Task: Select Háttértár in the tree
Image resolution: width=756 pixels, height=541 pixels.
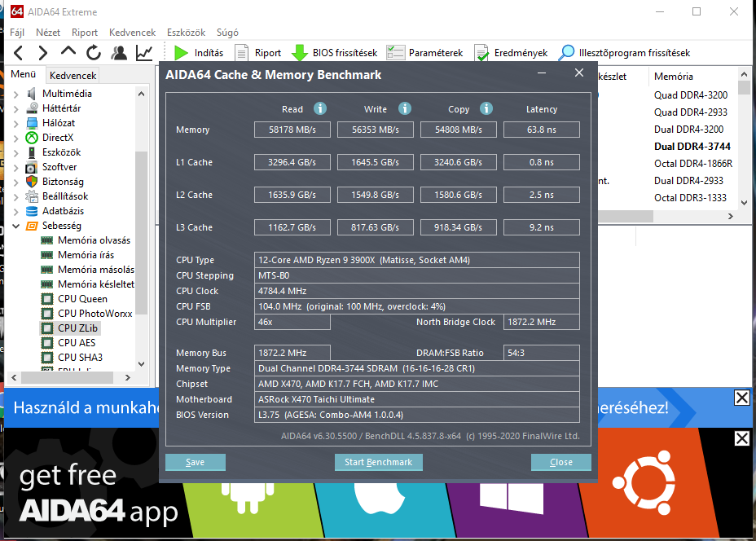Action: [x=61, y=108]
